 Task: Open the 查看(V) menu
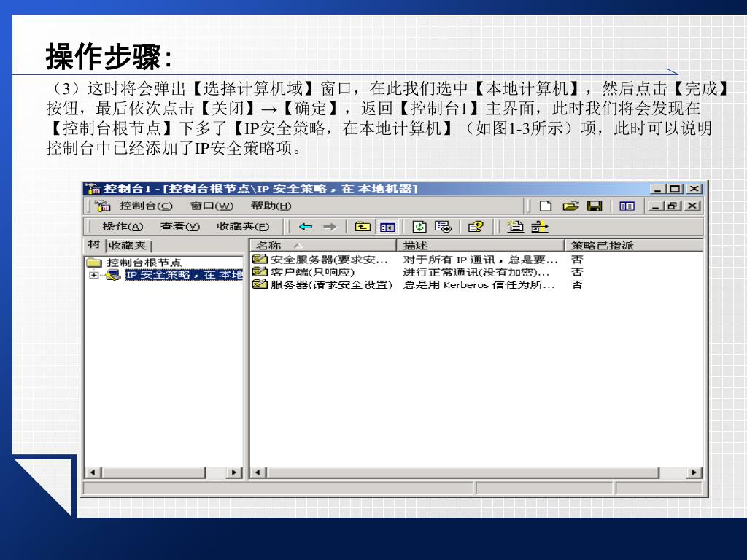click(x=180, y=227)
